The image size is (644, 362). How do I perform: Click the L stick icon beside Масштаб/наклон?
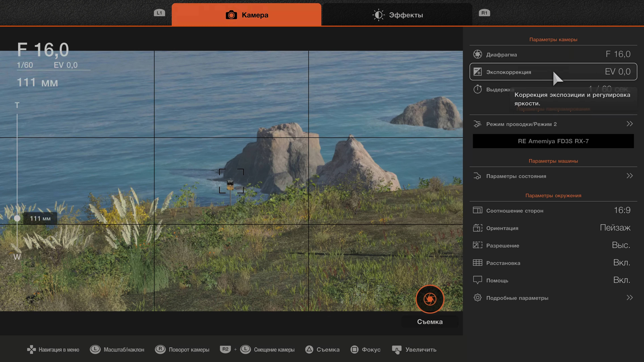[95, 349]
